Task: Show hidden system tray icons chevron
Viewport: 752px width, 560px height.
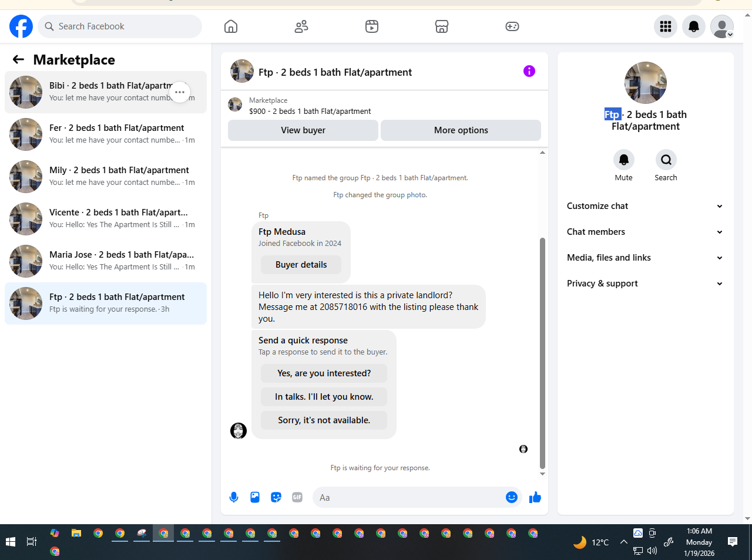Action: point(623,542)
